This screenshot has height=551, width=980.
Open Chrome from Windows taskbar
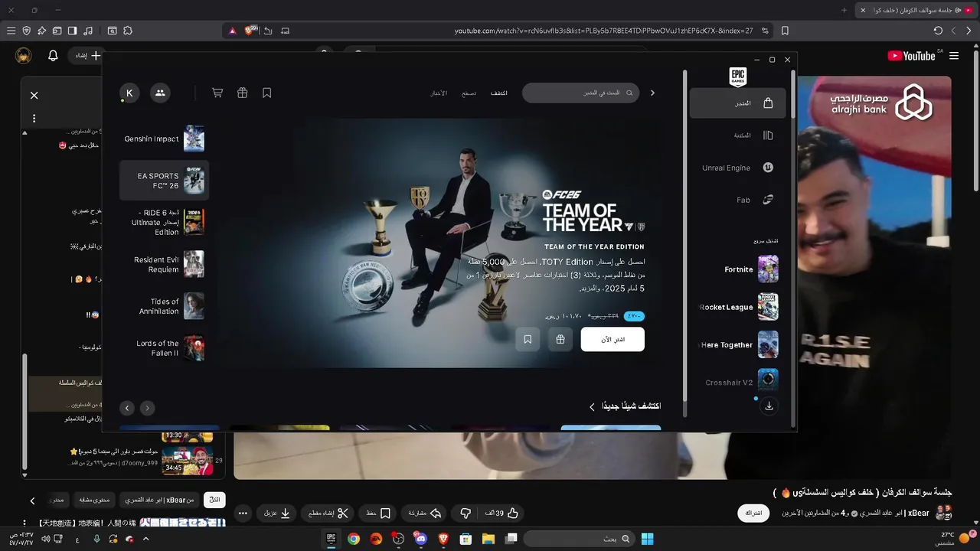353,539
